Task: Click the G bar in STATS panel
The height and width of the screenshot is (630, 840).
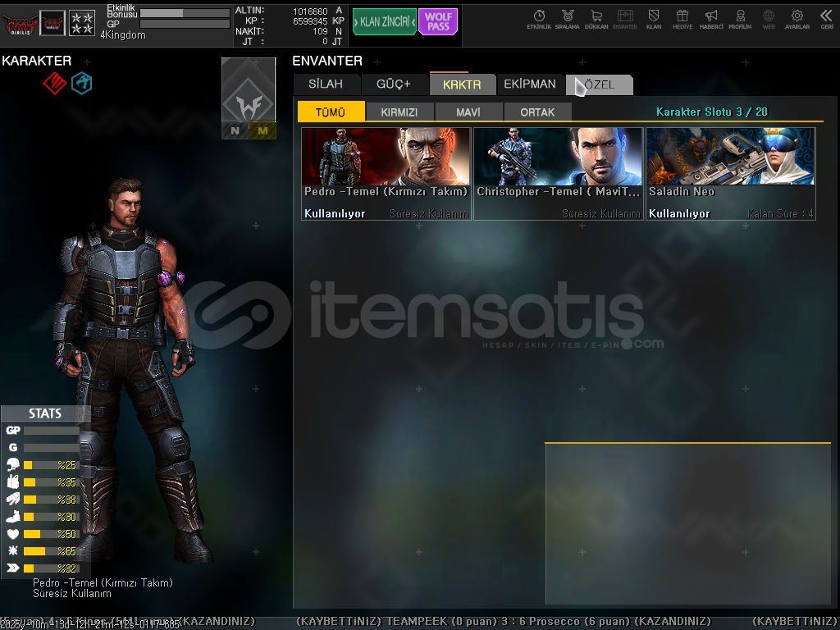Action: (x=52, y=447)
